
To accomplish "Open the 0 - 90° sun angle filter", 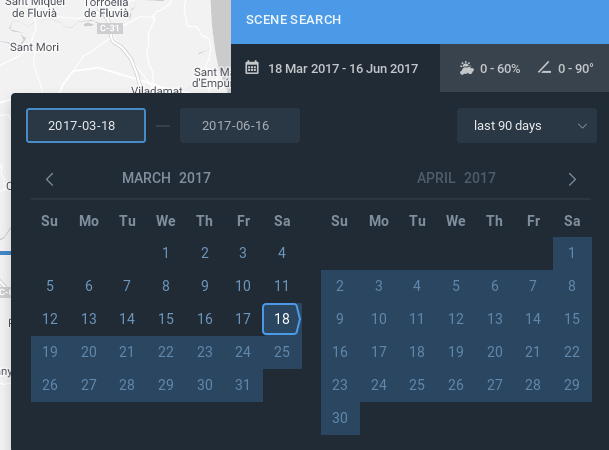I will tap(577, 69).
